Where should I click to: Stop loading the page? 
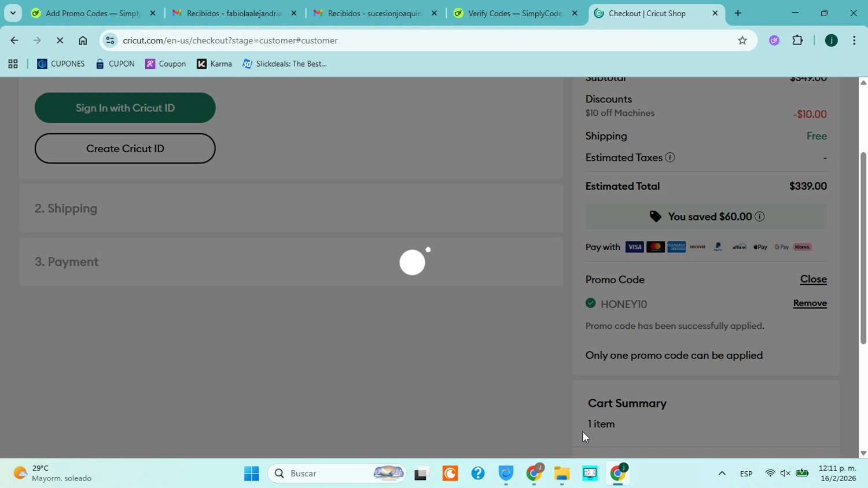60,41
